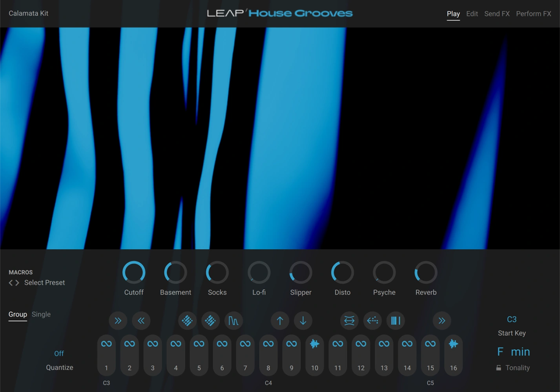The height and width of the screenshot is (392, 560).
Task: Change the F min tonality value
Action: 513,352
